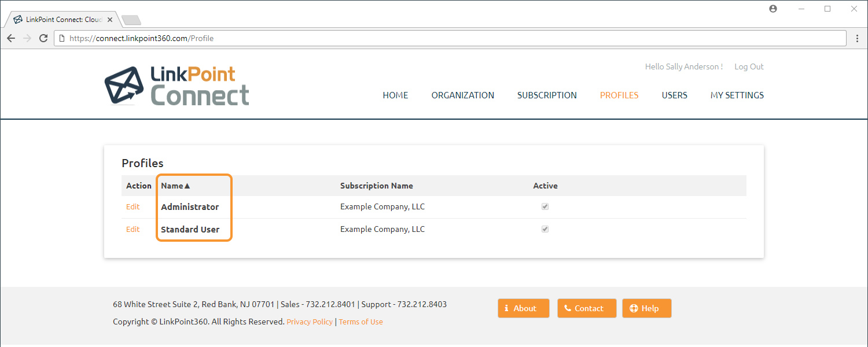This screenshot has height=347, width=868.
Task: Reload the page with the refresh icon
Action: tap(43, 38)
